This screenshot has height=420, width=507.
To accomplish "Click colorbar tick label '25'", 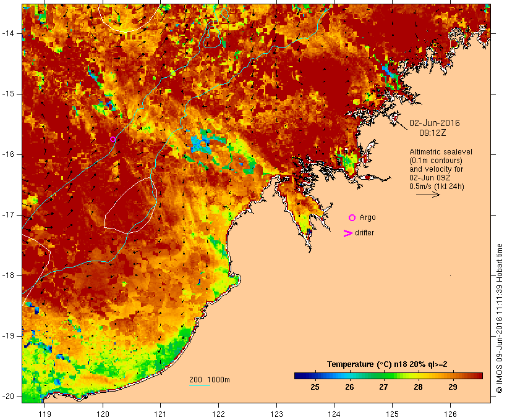I will coord(315,387).
